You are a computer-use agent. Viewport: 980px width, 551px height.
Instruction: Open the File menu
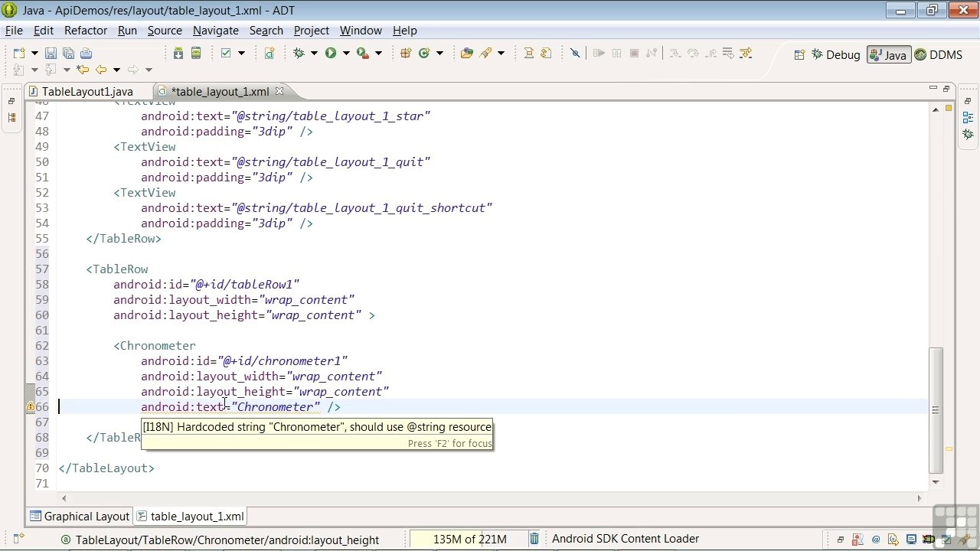[14, 31]
